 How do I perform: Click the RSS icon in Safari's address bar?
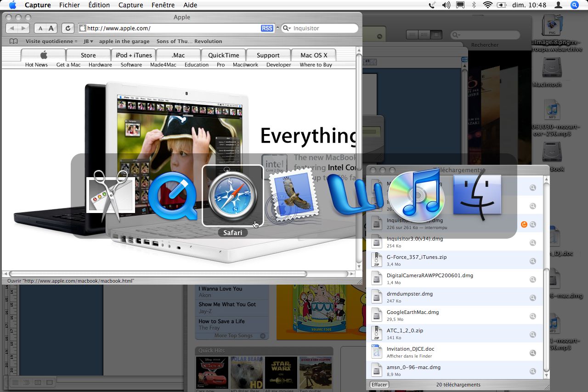[266, 28]
